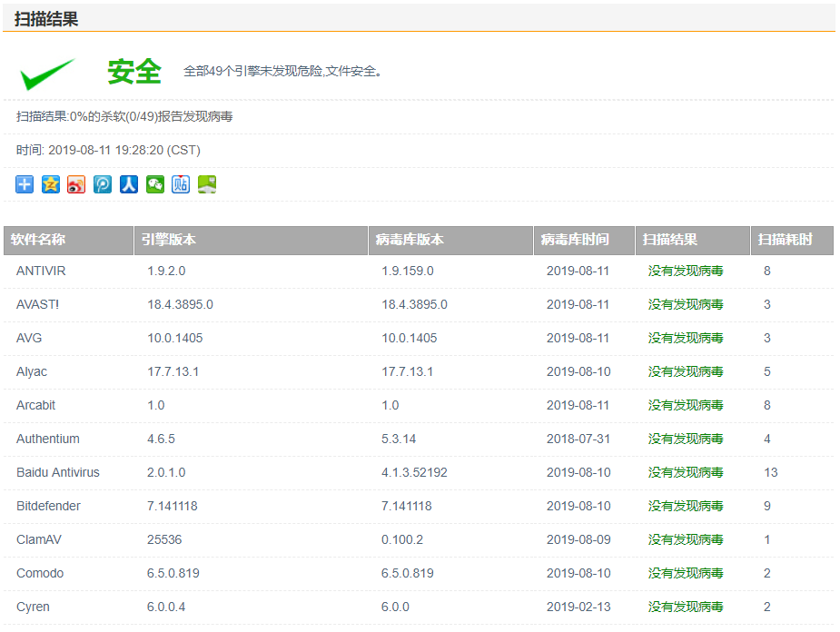
Task: Click Alyac's 没有发现病毒 result
Action: (686, 371)
